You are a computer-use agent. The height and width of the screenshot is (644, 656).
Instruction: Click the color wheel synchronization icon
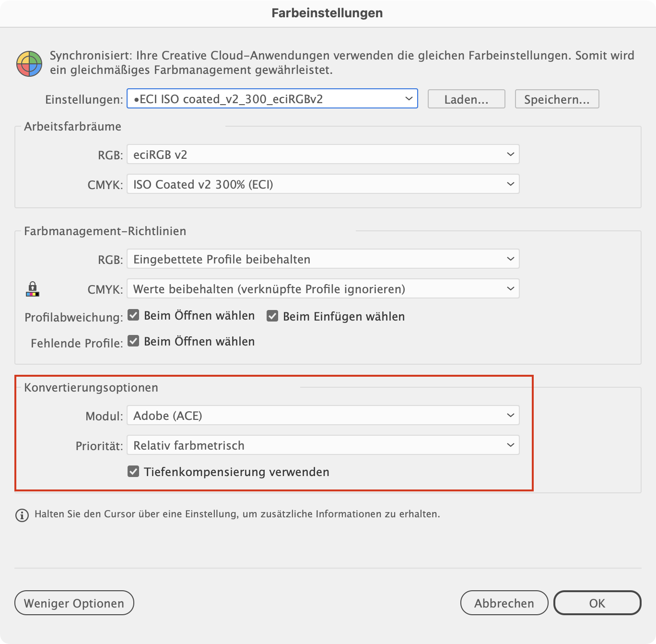(29, 63)
